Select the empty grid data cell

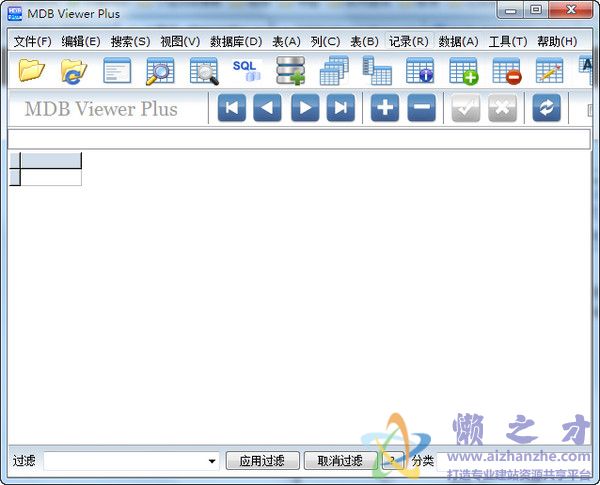[51, 177]
